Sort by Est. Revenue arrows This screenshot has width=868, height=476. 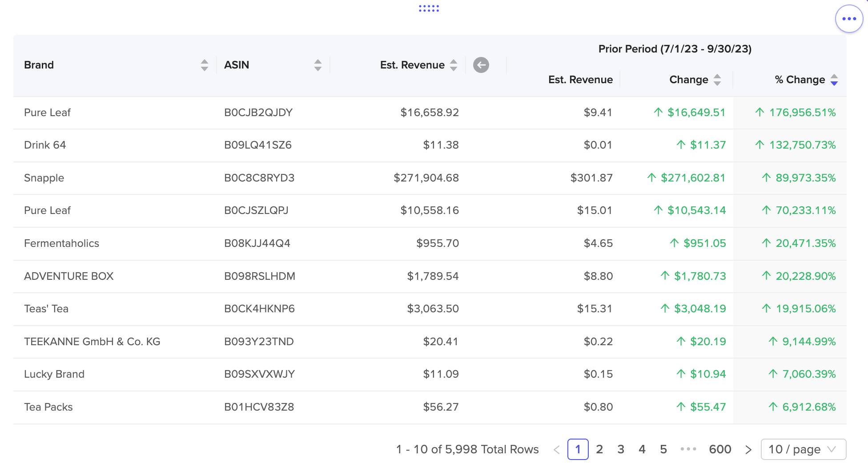(454, 65)
